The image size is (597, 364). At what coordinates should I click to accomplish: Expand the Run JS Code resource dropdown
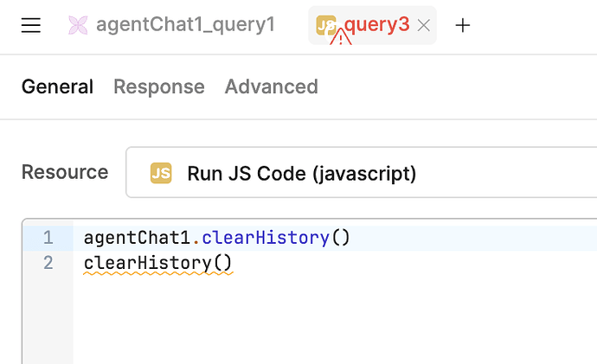pyautogui.click(x=363, y=173)
